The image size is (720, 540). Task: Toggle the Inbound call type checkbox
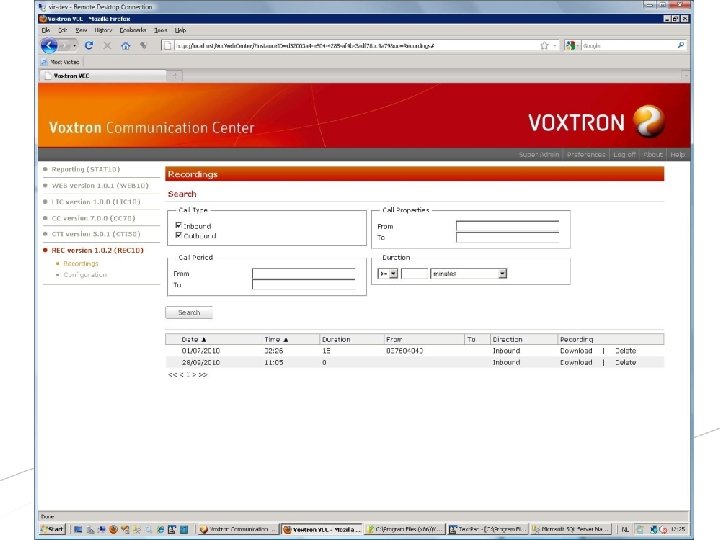(x=179, y=225)
